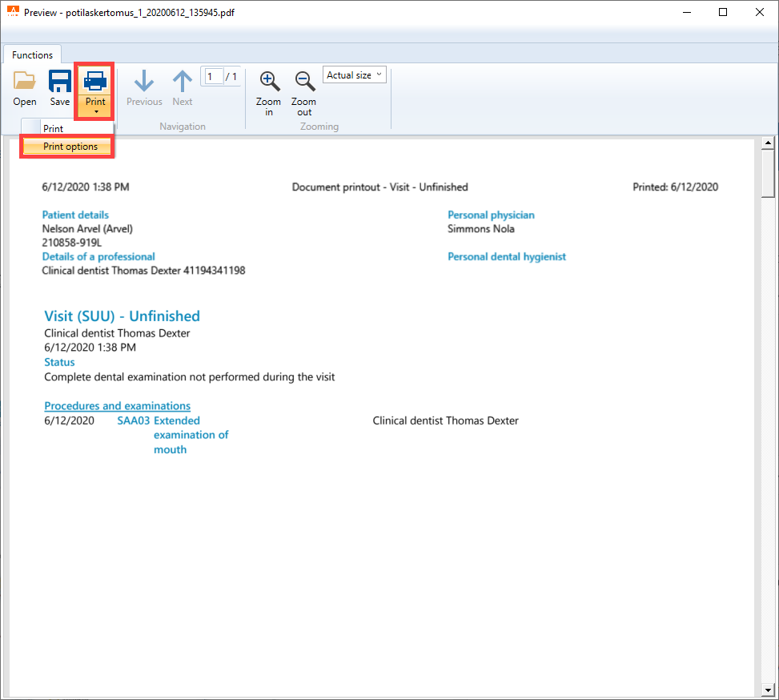Click the scrollbar down arrow
The width and height of the screenshot is (779, 700).
tap(768, 690)
